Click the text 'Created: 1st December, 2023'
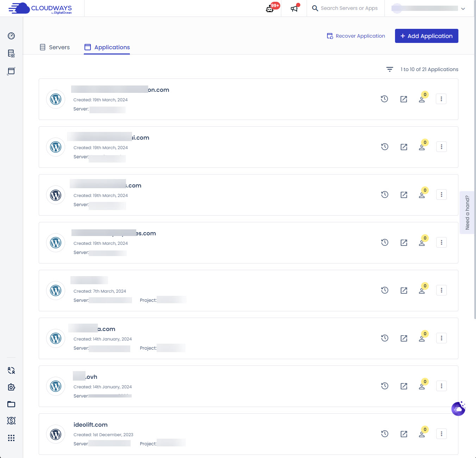Image resolution: width=476 pixels, height=458 pixels. pyautogui.click(x=103, y=434)
